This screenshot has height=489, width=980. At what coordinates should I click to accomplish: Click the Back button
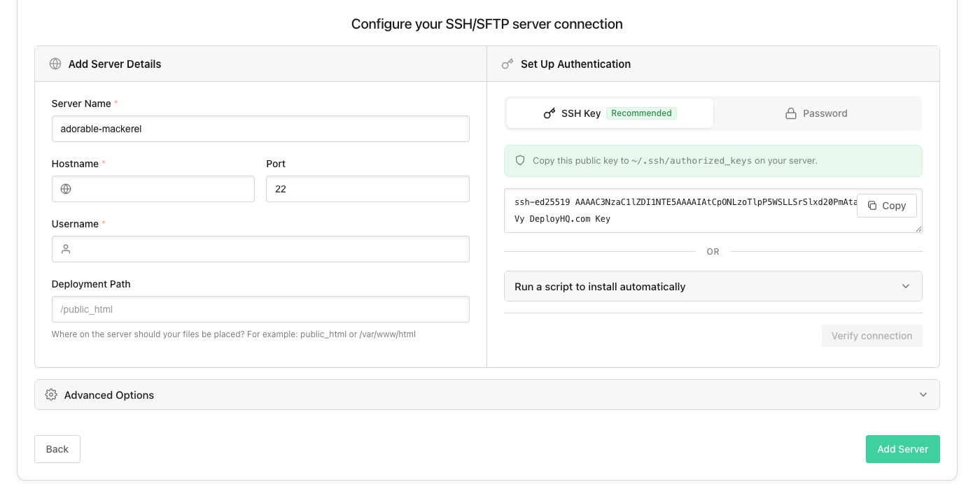click(57, 449)
